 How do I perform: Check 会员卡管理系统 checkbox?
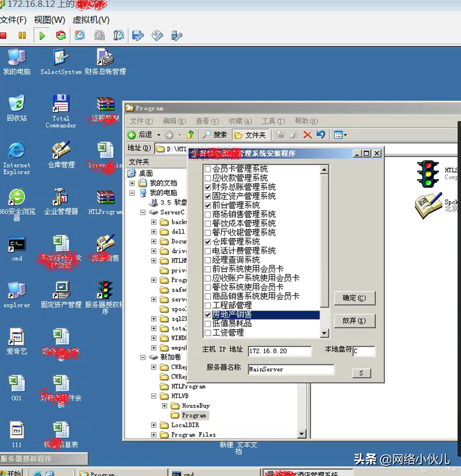pyautogui.click(x=208, y=169)
